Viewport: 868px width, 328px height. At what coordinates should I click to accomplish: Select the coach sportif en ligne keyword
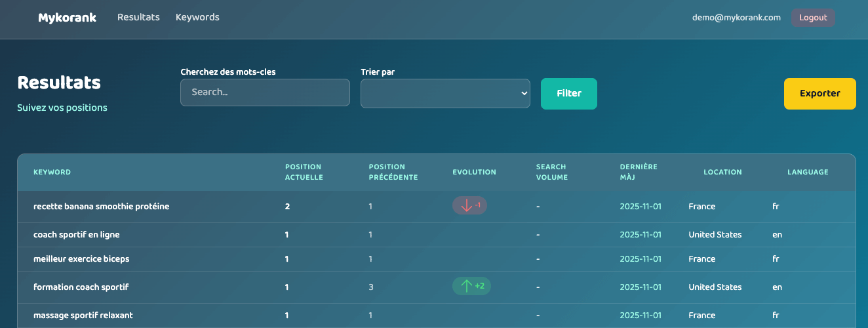pyautogui.click(x=77, y=234)
